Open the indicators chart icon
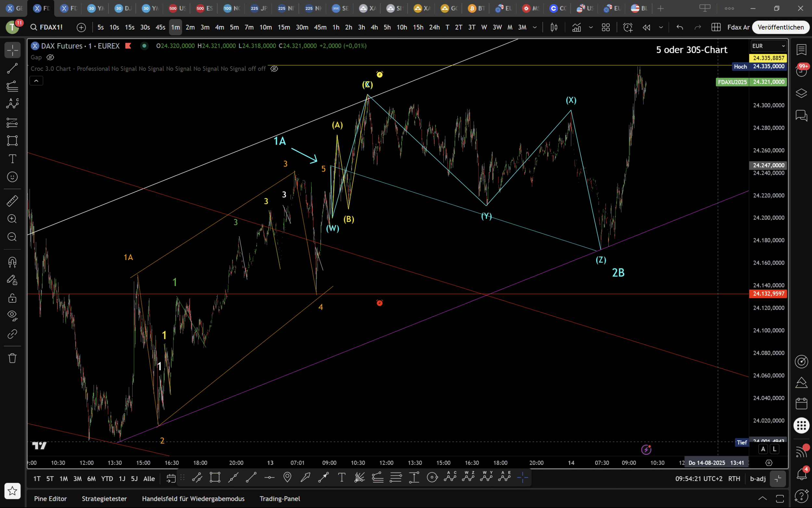Viewport: 812px width, 508px height. pyautogui.click(x=576, y=27)
